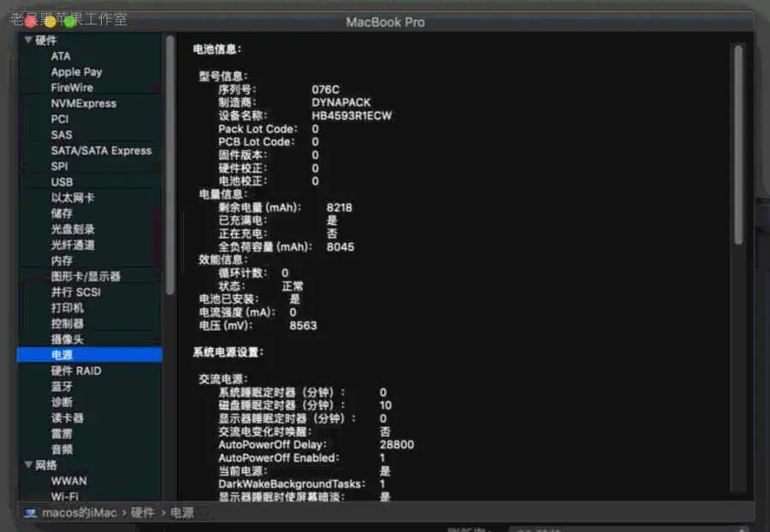Select NVMExpress in the sidebar

pos(84,103)
